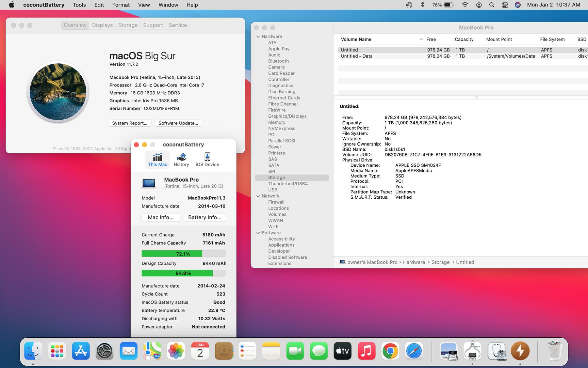Switch to Support tab in About This Mac
588x368 pixels.
(153, 25)
